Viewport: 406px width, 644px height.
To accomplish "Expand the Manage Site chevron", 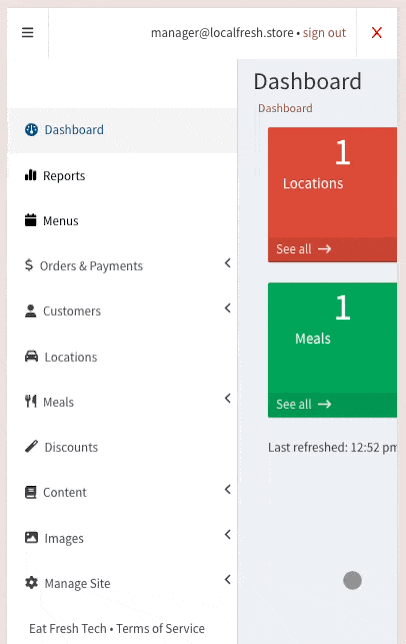I will tap(228, 580).
